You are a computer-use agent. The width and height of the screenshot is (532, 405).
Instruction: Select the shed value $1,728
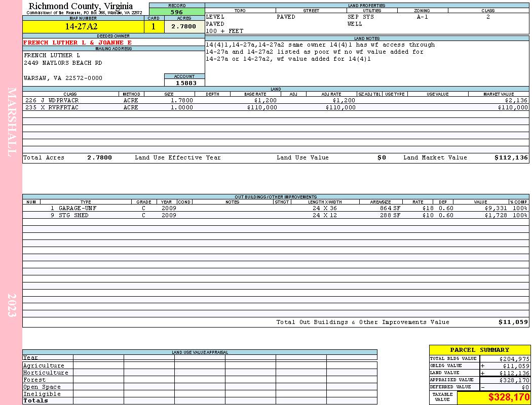coord(496,216)
